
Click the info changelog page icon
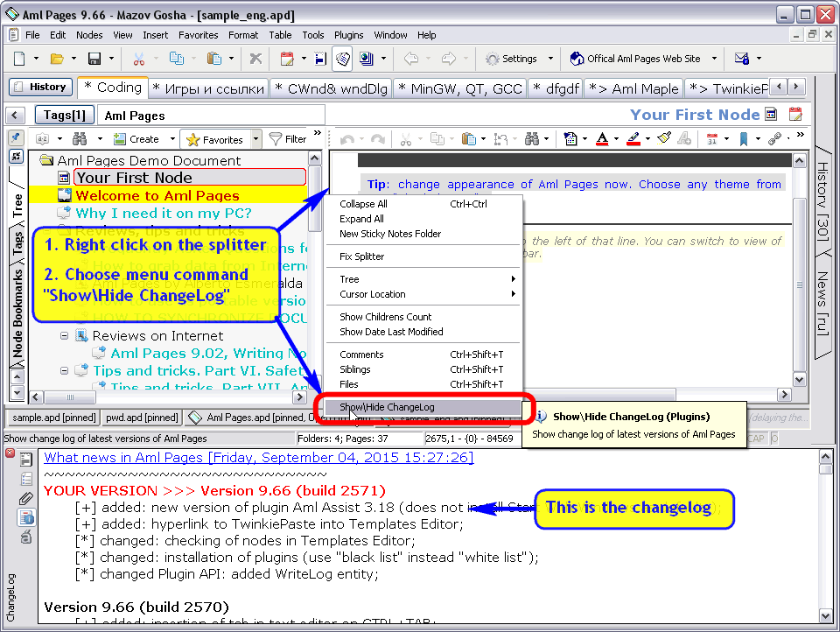26,517
